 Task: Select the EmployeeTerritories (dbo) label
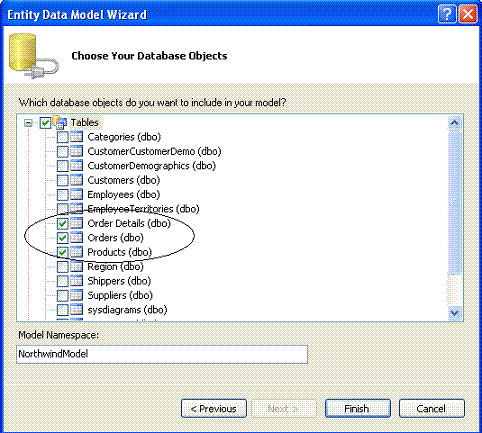click(x=143, y=209)
